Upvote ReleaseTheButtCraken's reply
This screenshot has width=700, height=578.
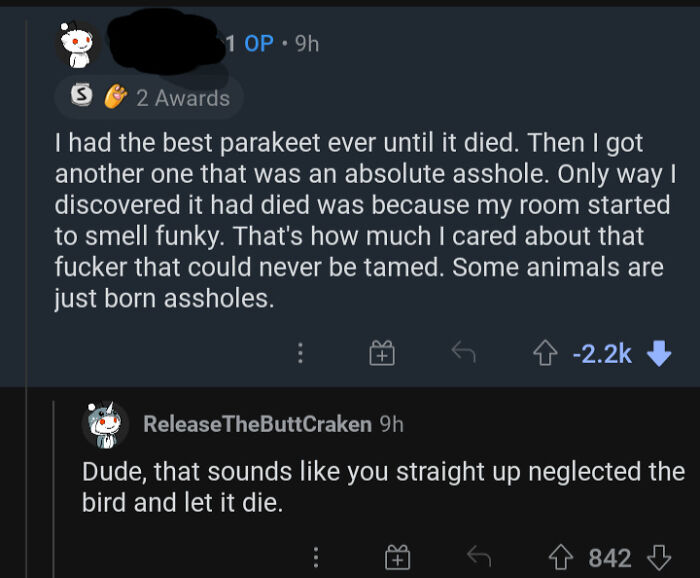click(x=561, y=557)
